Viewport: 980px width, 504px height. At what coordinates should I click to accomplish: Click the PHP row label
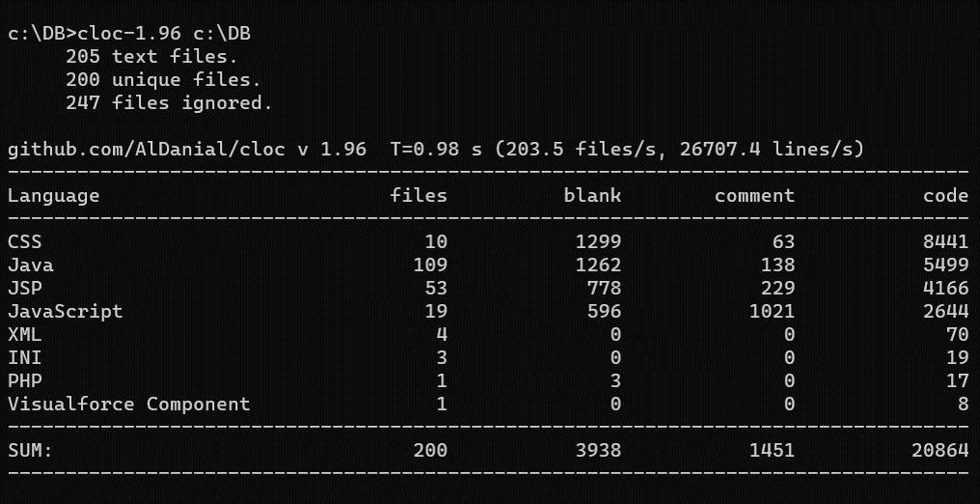[25, 380]
